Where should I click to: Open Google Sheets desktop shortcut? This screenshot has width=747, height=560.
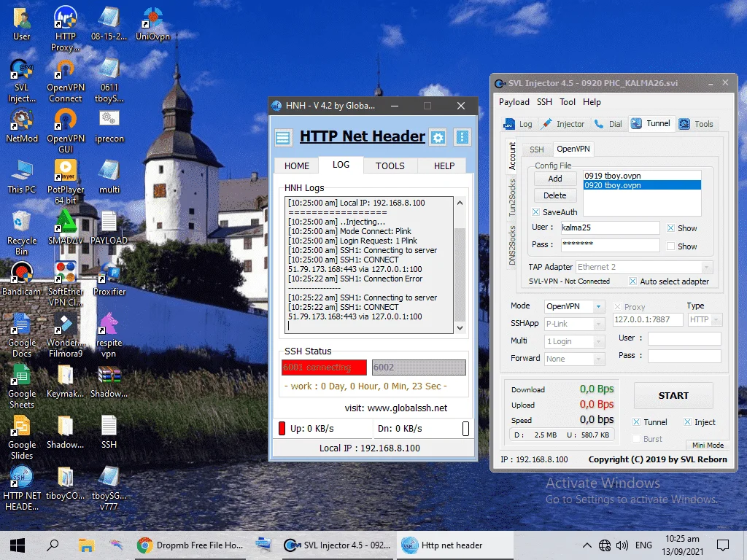click(x=21, y=386)
